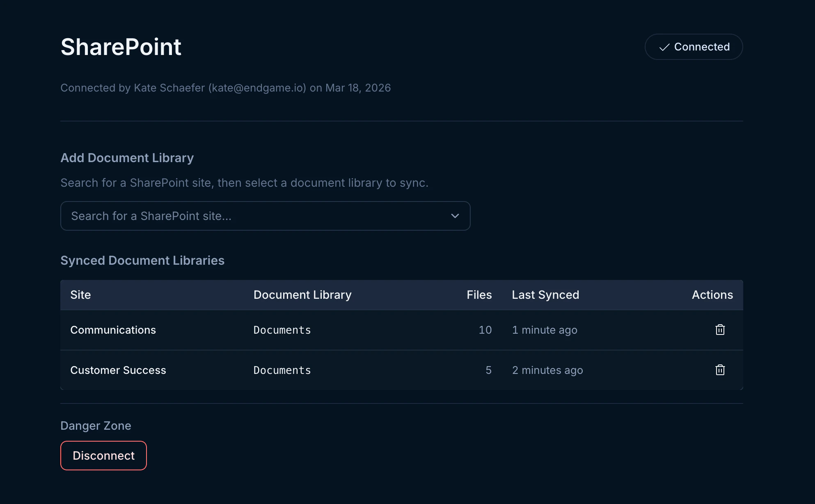
Task: Click the Site column header
Action: (80, 295)
